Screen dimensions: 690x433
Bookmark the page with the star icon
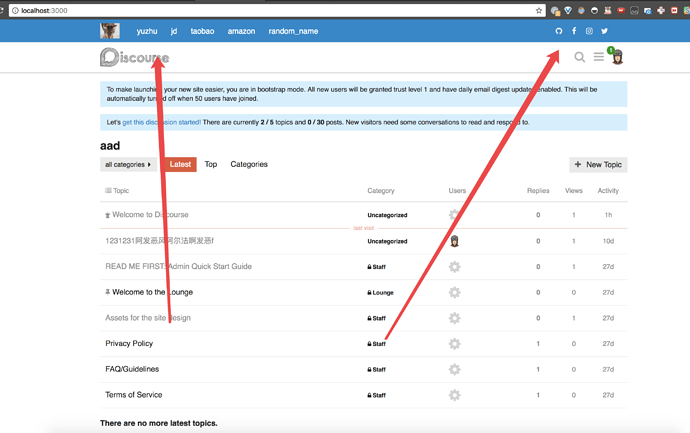(x=539, y=11)
